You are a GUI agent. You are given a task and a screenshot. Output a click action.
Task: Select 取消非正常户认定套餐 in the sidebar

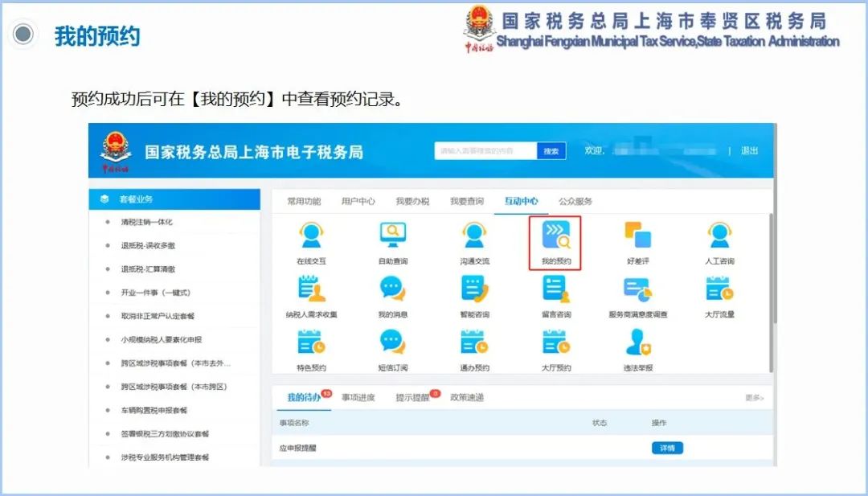pos(158,316)
